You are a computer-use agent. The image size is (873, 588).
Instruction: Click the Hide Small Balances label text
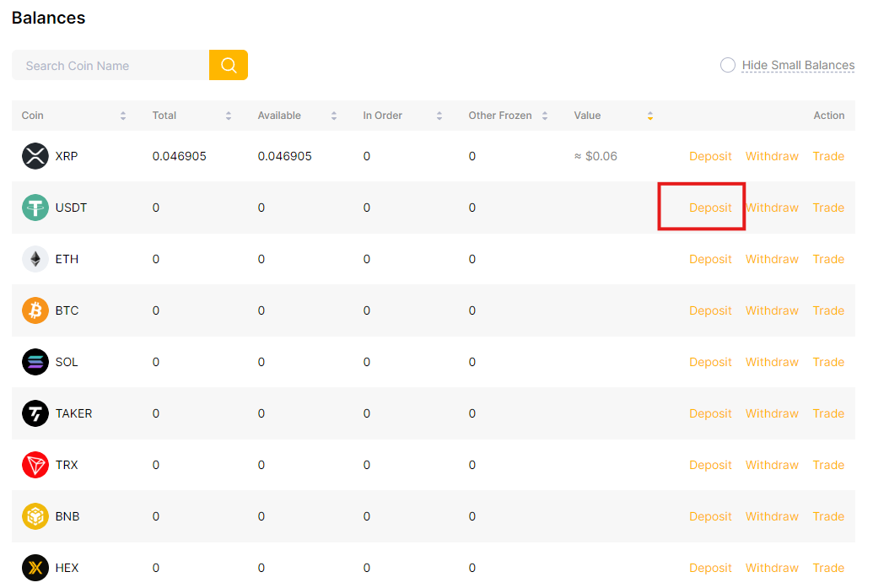pyautogui.click(x=799, y=65)
